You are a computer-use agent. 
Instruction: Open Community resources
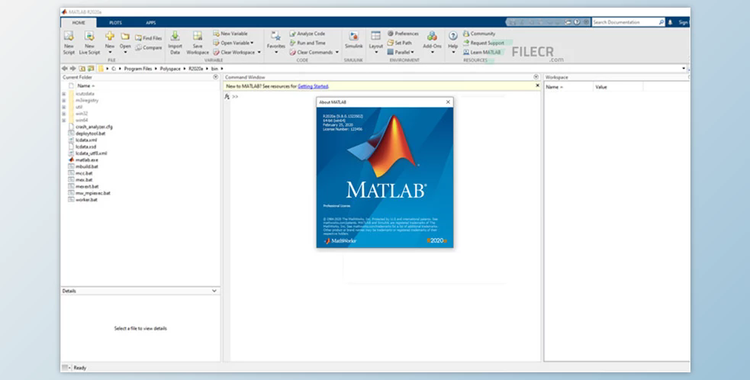[x=479, y=34]
